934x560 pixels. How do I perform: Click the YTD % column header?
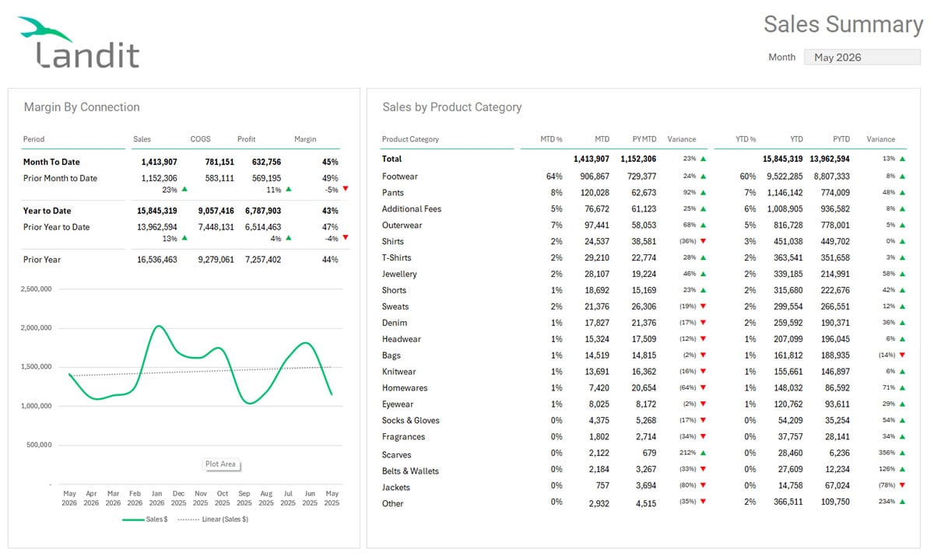click(x=746, y=139)
